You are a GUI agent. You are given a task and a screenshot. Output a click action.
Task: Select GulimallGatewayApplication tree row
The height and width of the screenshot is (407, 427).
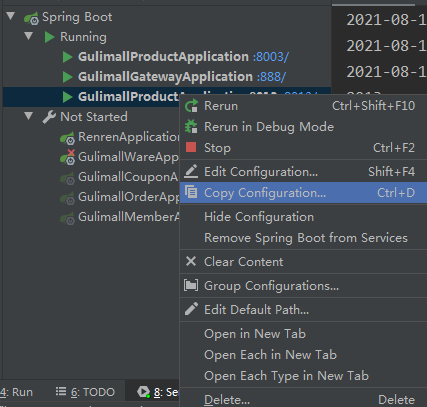click(x=167, y=77)
